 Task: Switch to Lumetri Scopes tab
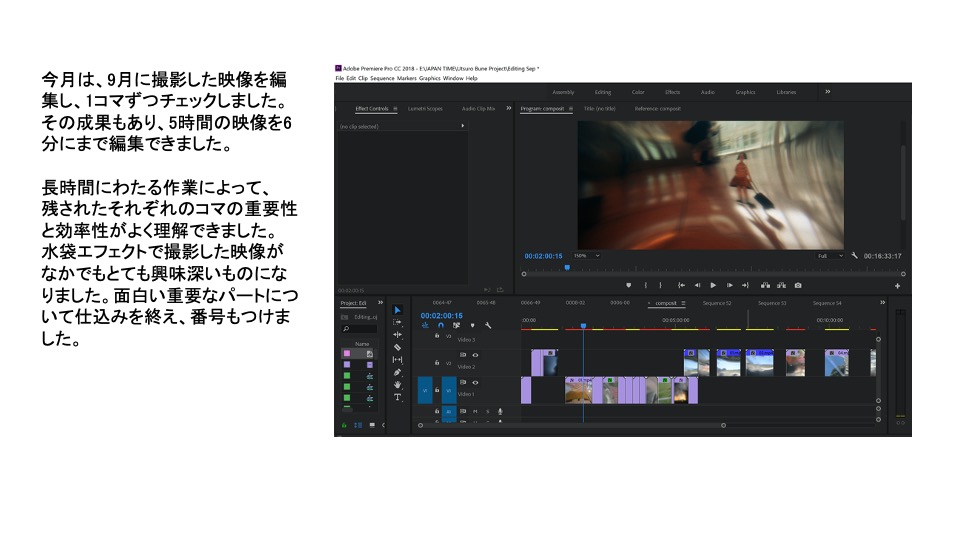(x=425, y=109)
